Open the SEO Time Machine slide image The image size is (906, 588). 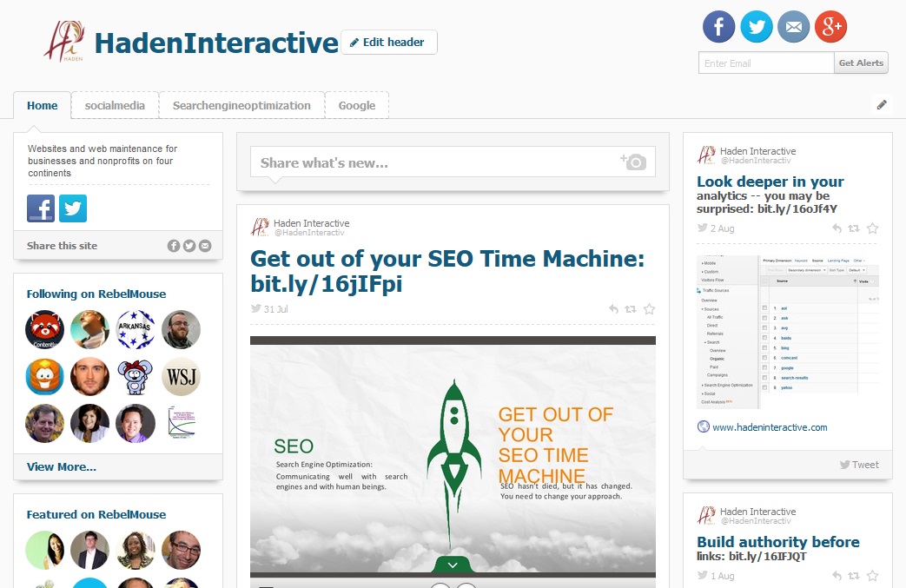(x=453, y=457)
